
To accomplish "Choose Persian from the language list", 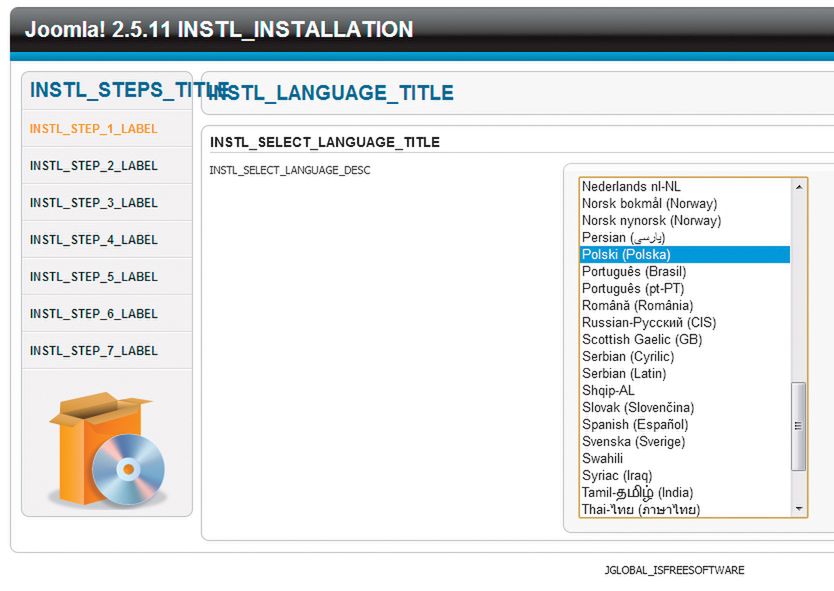I will click(x=684, y=237).
